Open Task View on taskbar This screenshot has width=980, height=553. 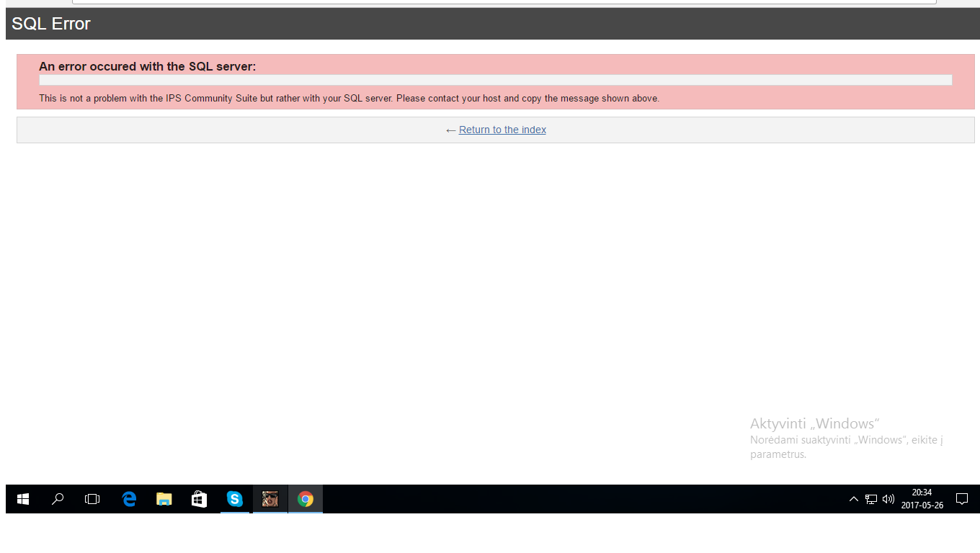[x=92, y=499]
